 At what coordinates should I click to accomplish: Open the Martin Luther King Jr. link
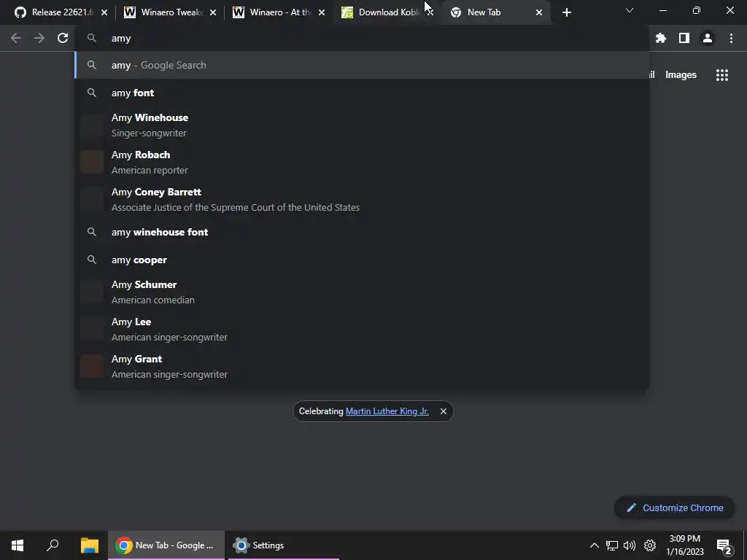387,411
